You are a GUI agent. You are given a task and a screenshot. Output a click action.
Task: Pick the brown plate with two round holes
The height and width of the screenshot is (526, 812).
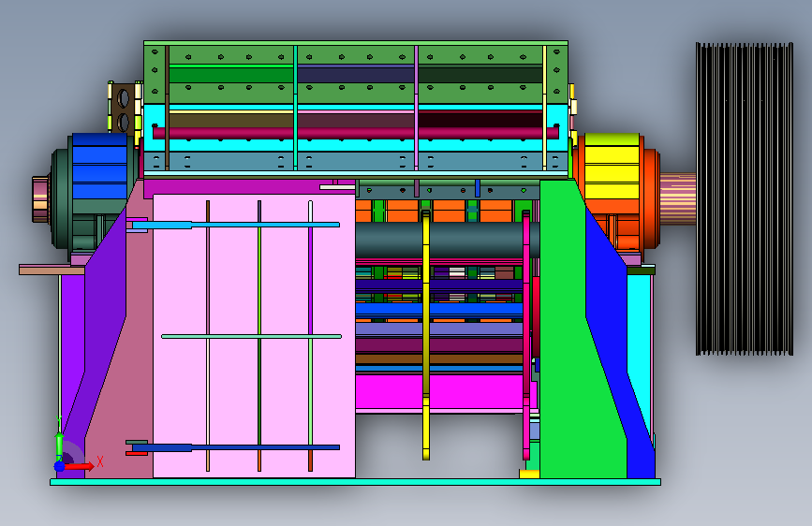click(x=124, y=110)
